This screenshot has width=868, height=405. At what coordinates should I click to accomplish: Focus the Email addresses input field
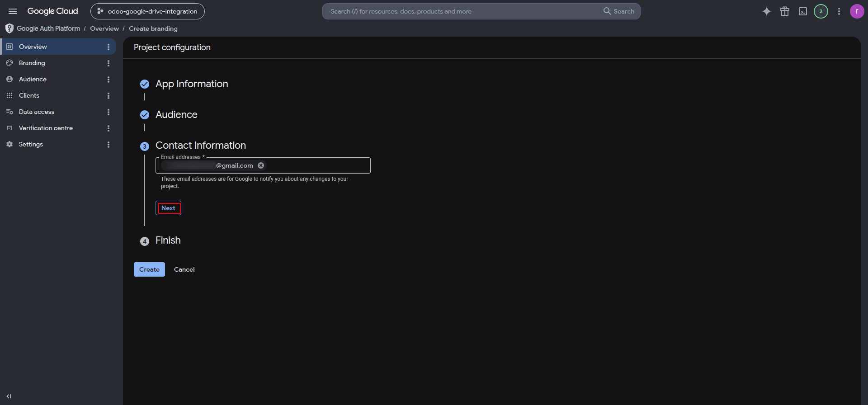(x=263, y=165)
